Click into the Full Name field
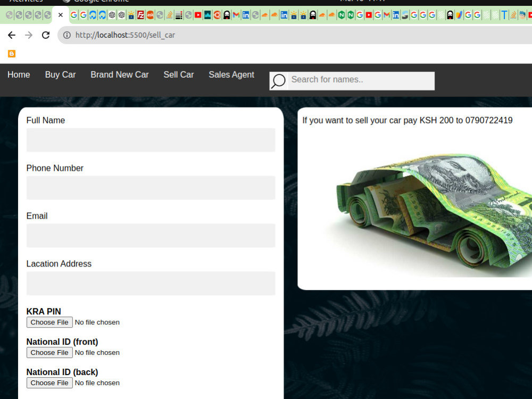The width and height of the screenshot is (532, 399). (x=151, y=140)
